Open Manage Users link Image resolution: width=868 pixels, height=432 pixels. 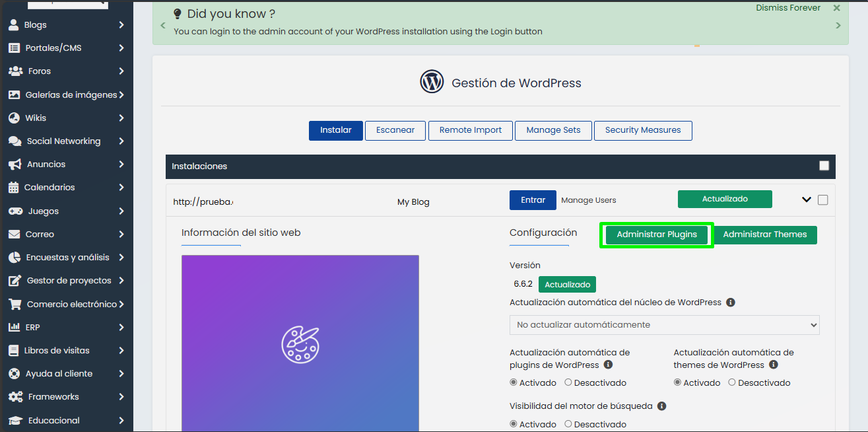pyautogui.click(x=588, y=199)
